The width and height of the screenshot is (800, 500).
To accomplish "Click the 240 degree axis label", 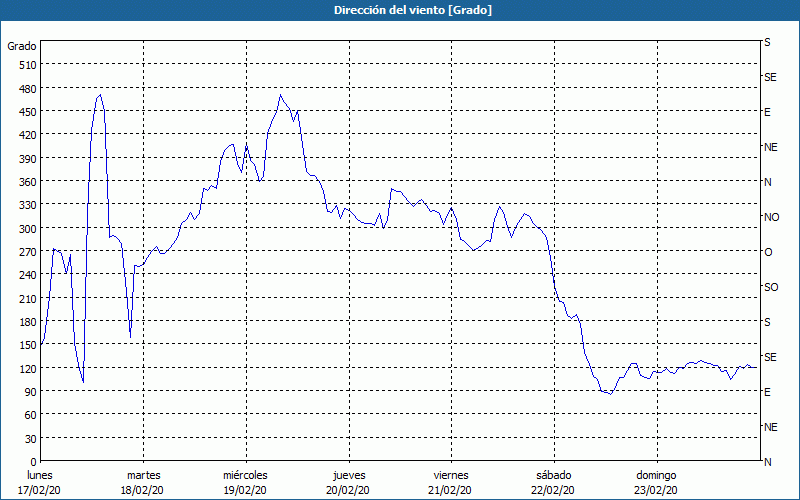I will 28,276.
